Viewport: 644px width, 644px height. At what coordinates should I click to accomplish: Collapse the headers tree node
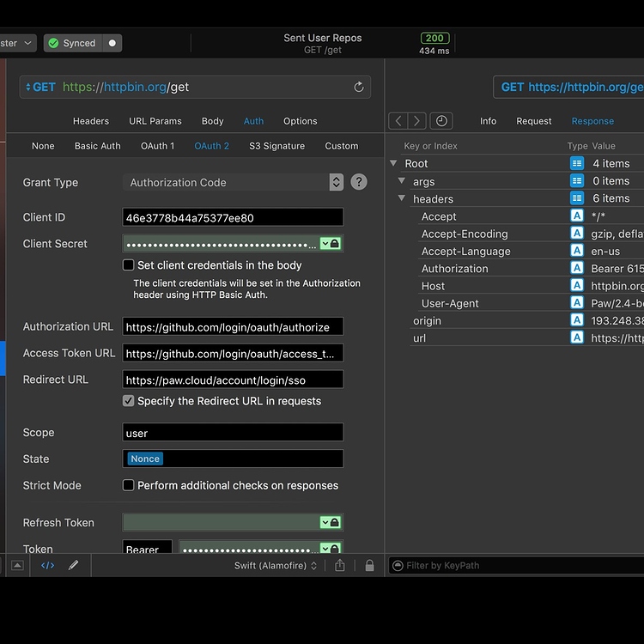point(402,198)
